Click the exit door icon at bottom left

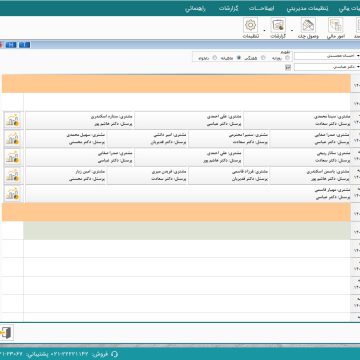point(6,333)
